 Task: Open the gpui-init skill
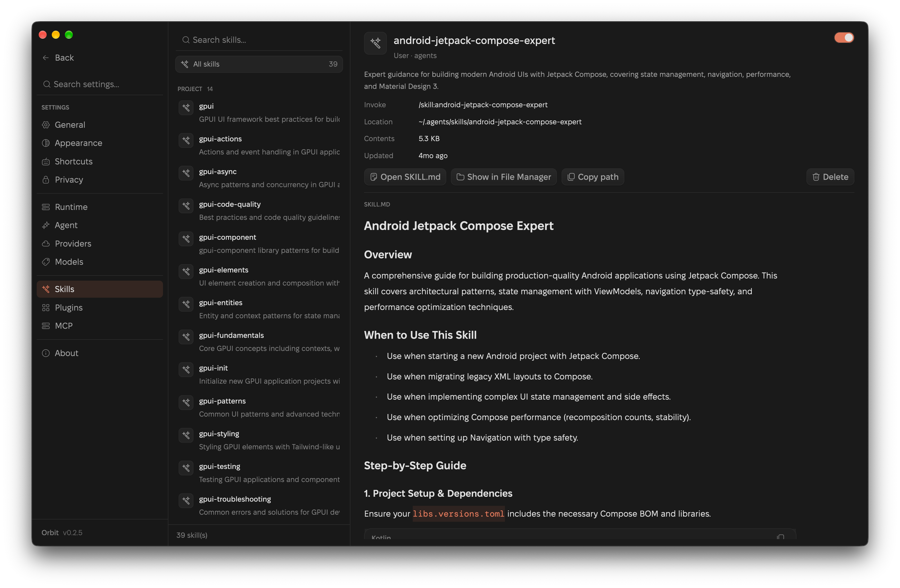(x=259, y=374)
